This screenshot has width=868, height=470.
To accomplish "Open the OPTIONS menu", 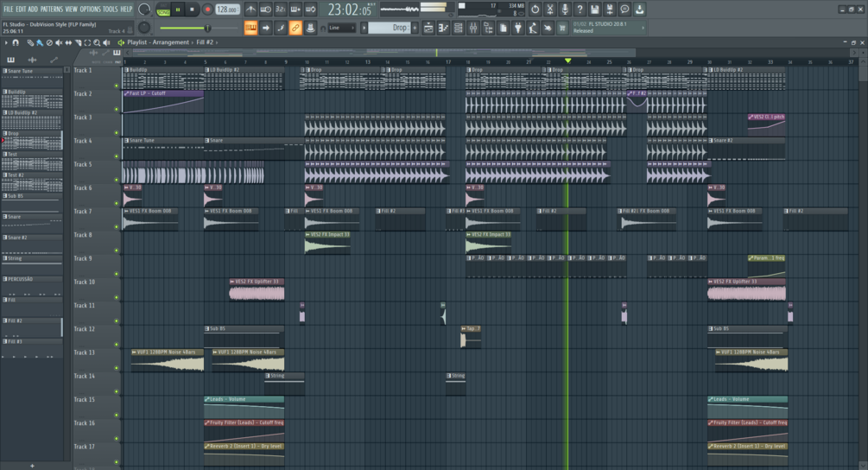I will [90, 9].
